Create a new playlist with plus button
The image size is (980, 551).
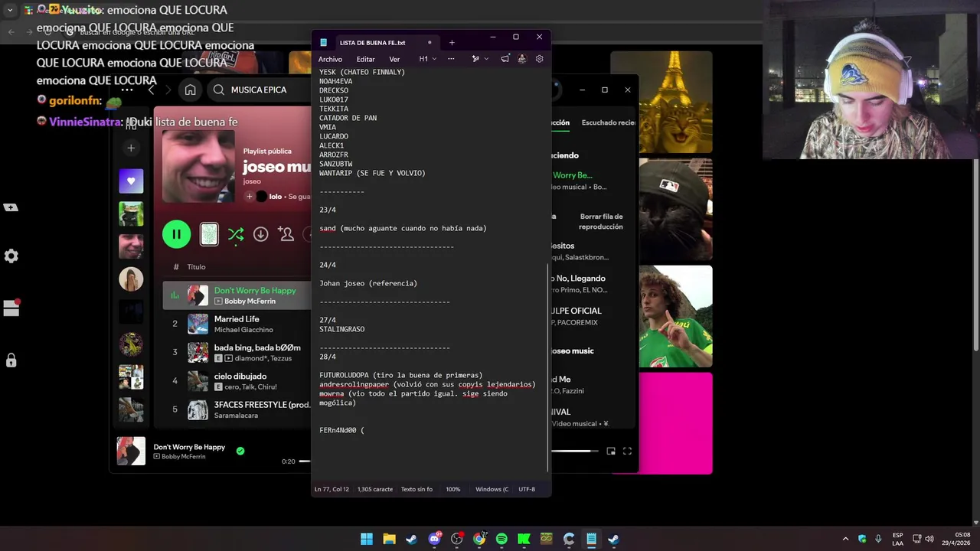pos(131,148)
